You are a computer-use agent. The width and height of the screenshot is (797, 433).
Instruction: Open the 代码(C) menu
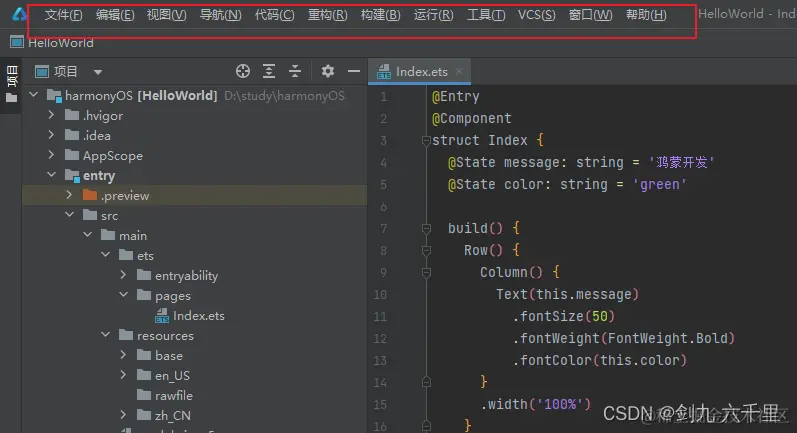[x=274, y=15]
